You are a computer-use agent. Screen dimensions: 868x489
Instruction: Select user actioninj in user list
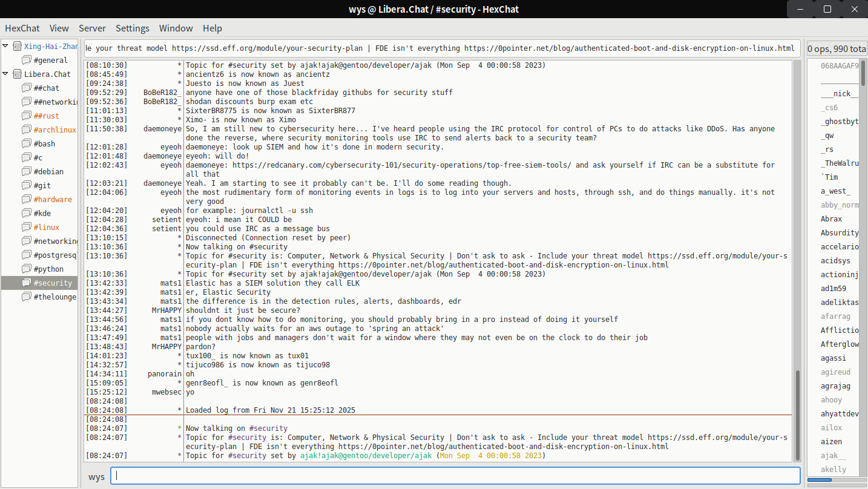click(x=840, y=275)
